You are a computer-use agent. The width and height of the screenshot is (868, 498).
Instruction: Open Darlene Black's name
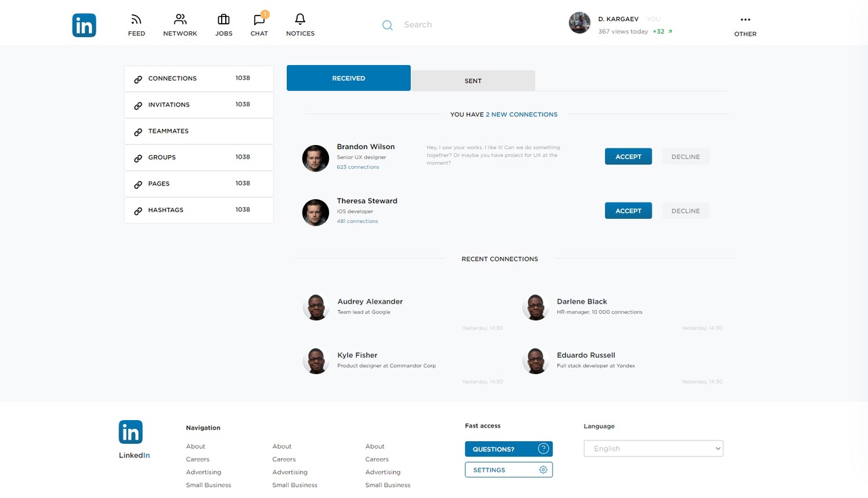(x=582, y=302)
